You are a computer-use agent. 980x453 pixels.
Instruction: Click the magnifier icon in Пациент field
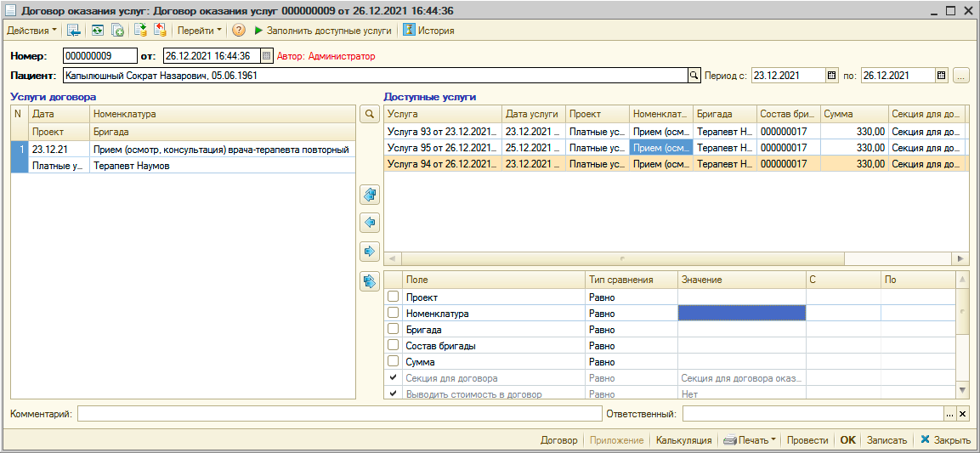point(694,76)
